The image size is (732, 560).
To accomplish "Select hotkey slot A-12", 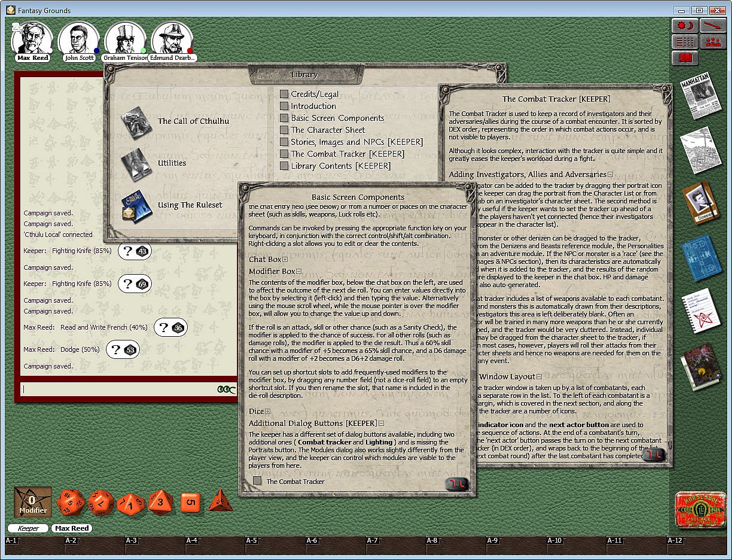I will (x=697, y=544).
